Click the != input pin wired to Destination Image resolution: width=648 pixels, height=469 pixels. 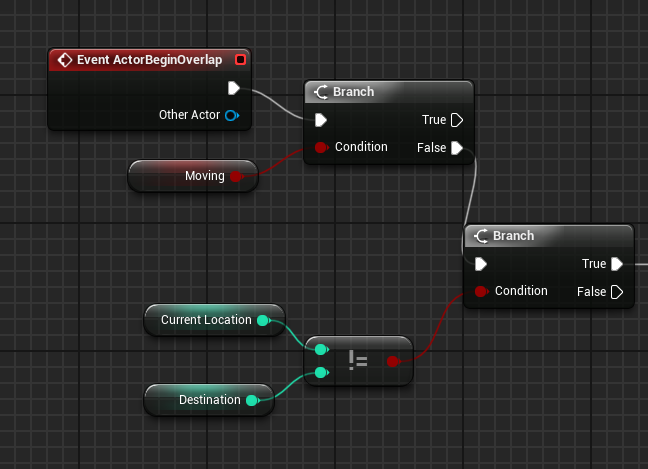pyautogui.click(x=321, y=373)
